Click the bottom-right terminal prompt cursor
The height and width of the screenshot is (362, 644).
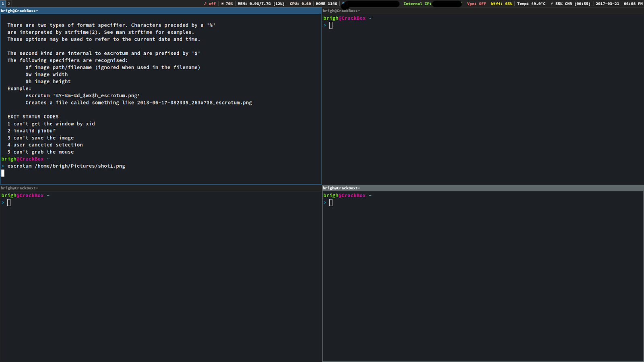pyautogui.click(x=331, y=203)
